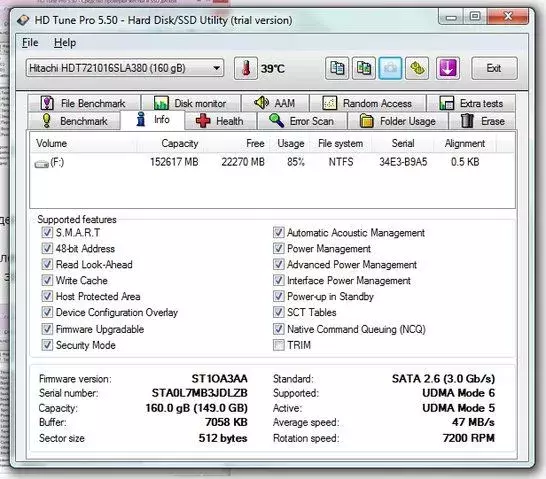Toggle the Power-up in Standby checkbox
Image resolution: width=546 pixels, height=479 pixels.
point(279,296)
